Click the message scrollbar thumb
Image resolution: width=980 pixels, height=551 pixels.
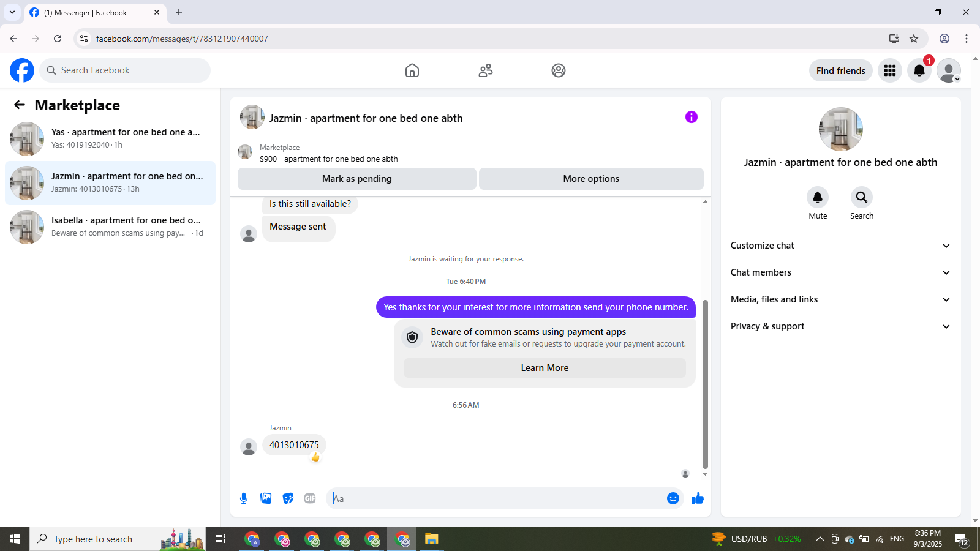tap(705, 384)
